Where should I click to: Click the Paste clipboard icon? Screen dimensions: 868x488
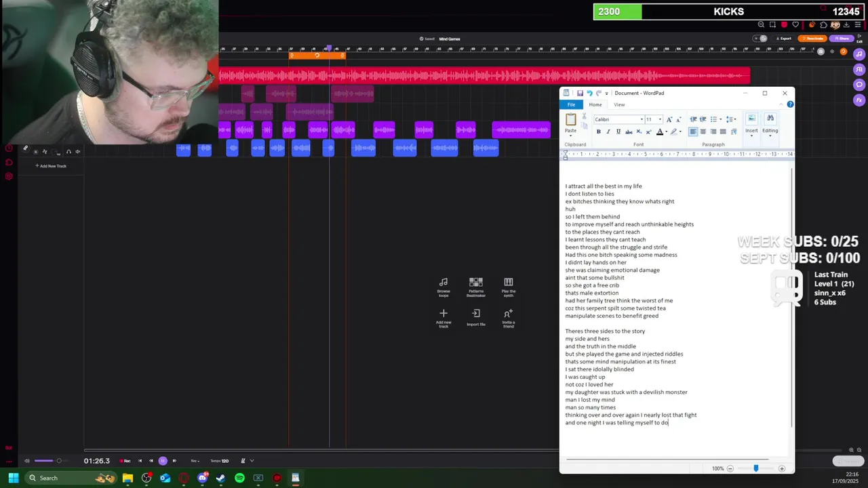571,119
